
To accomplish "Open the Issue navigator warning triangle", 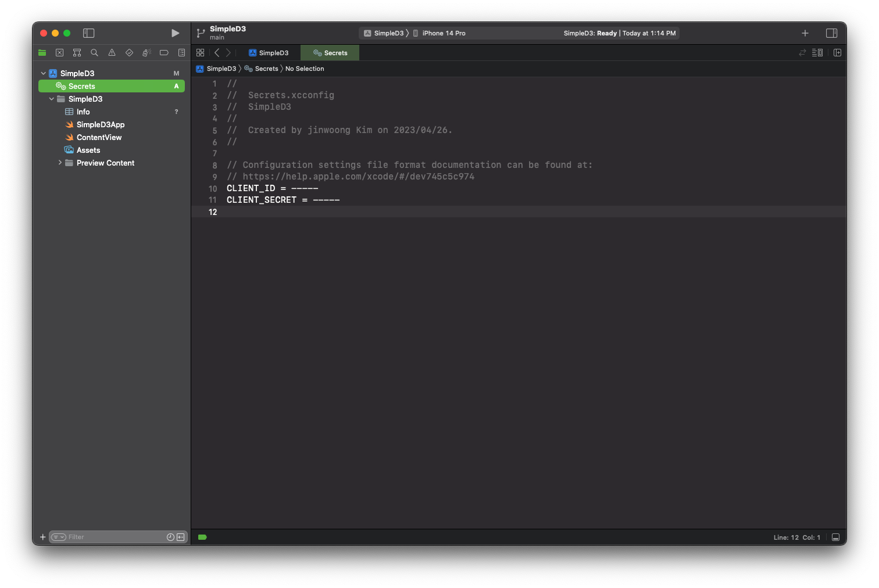I will [x=112, y=53].
